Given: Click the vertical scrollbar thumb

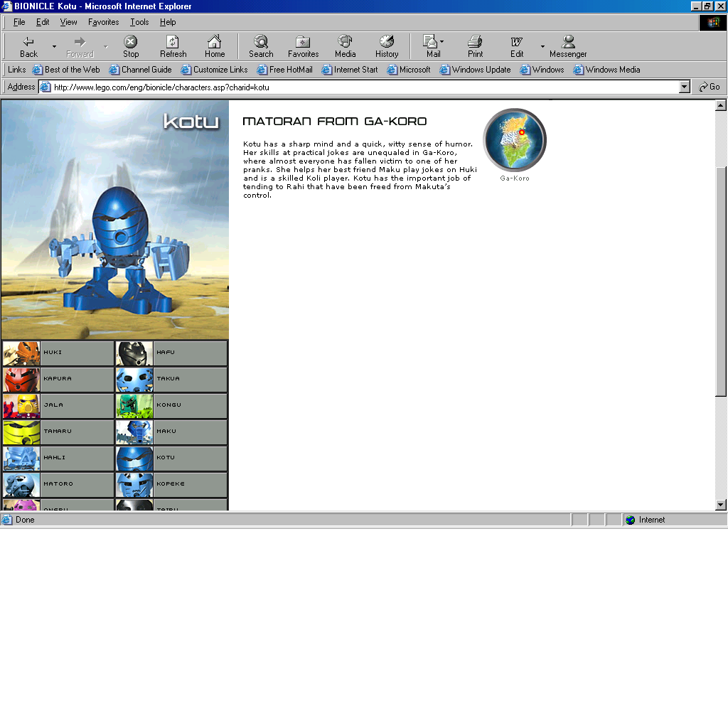Looking at the screenshot, I should pos(721,282).
